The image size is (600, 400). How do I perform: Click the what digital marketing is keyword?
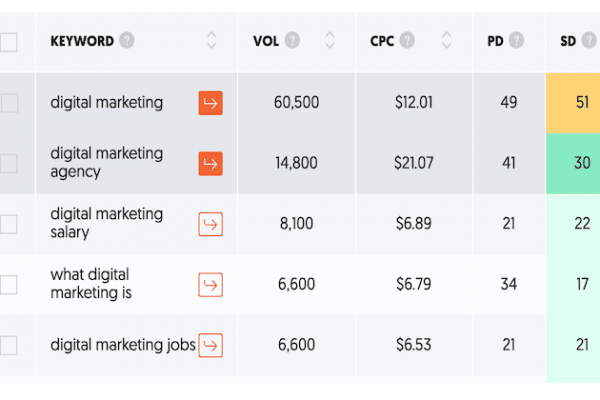91,284
